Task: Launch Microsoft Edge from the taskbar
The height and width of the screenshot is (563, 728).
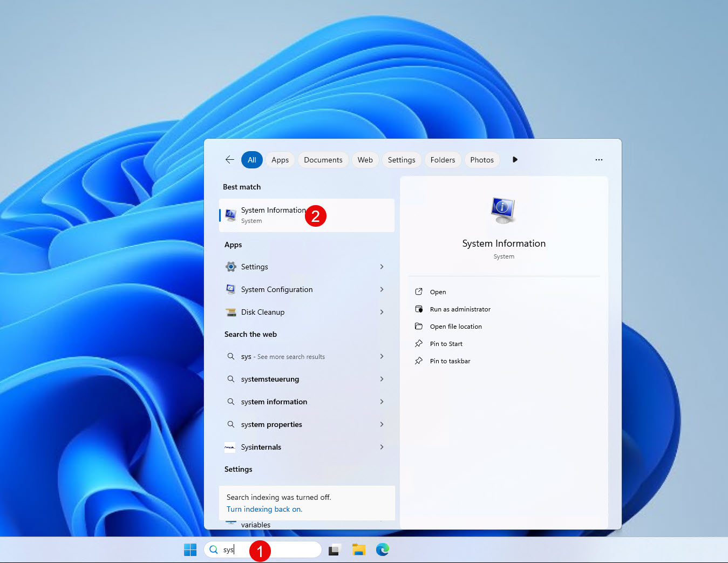Action: [383, 550]
